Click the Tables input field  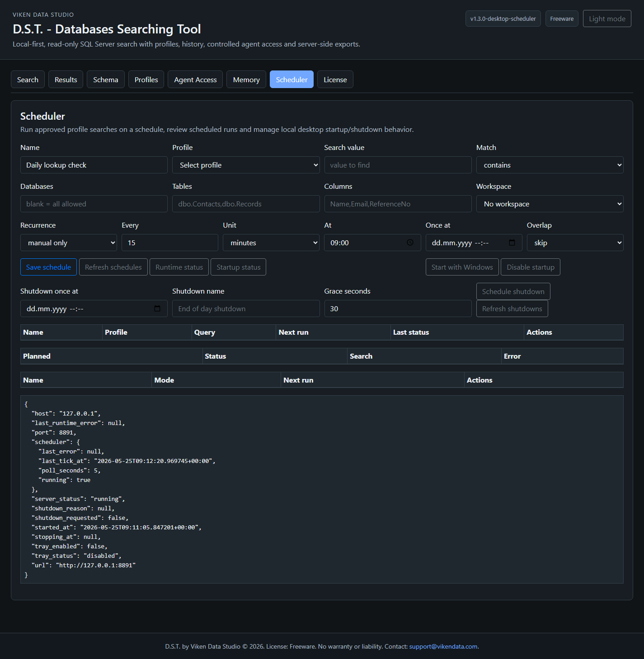pyautogui.click(x=246, y=204)
